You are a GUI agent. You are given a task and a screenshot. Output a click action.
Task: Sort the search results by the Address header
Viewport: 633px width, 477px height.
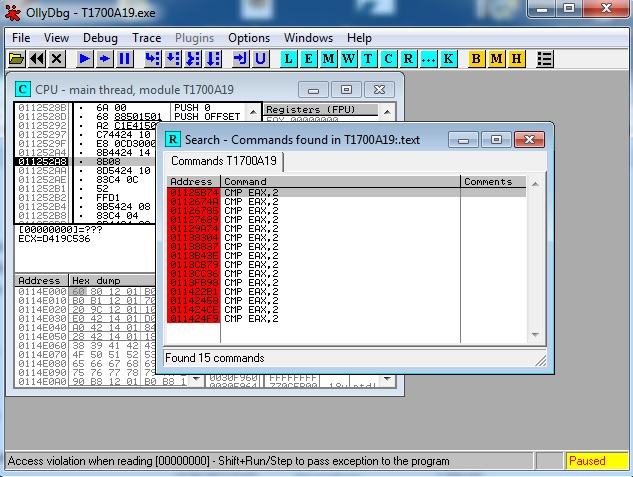[193, 182]
